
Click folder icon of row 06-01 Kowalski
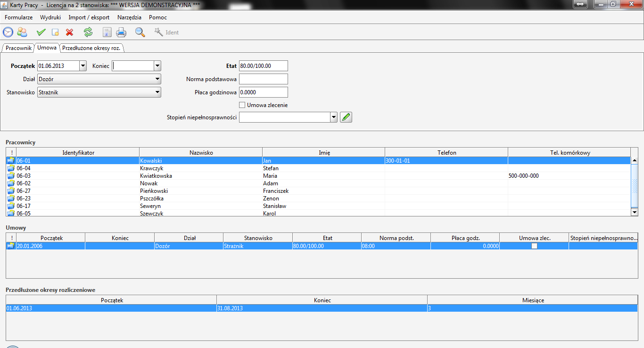pos(11,161)
